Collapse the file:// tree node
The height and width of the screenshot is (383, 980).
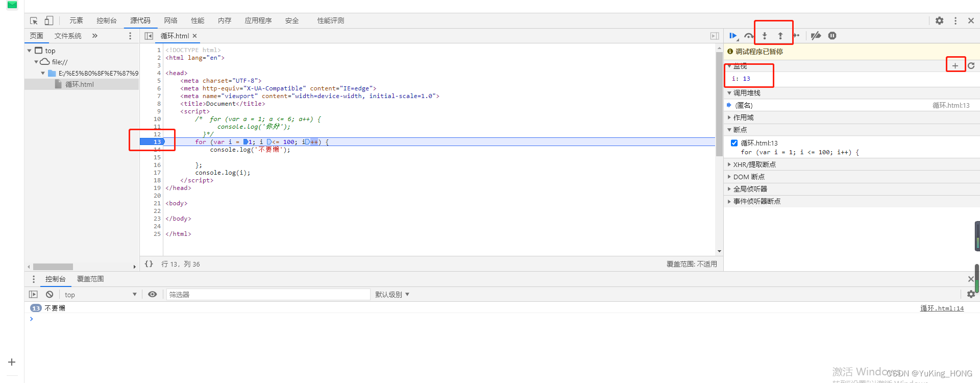tap(36, 62)
